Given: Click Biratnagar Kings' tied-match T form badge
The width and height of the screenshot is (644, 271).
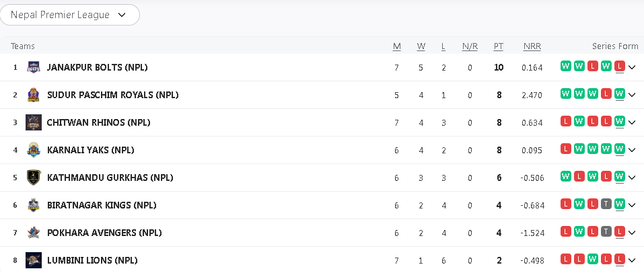Looking at the screenshot, I should tap(606, 204).
